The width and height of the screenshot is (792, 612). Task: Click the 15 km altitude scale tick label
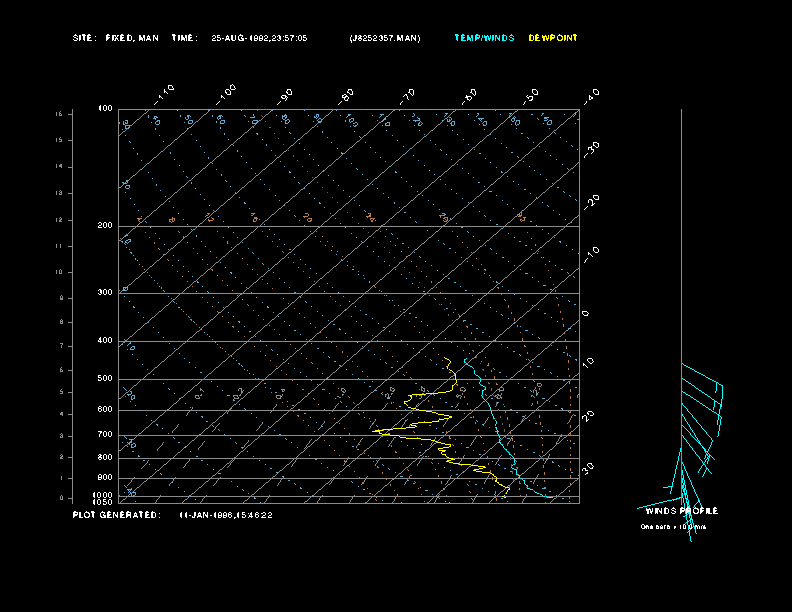pyautogui.click(x=59, y=114)
